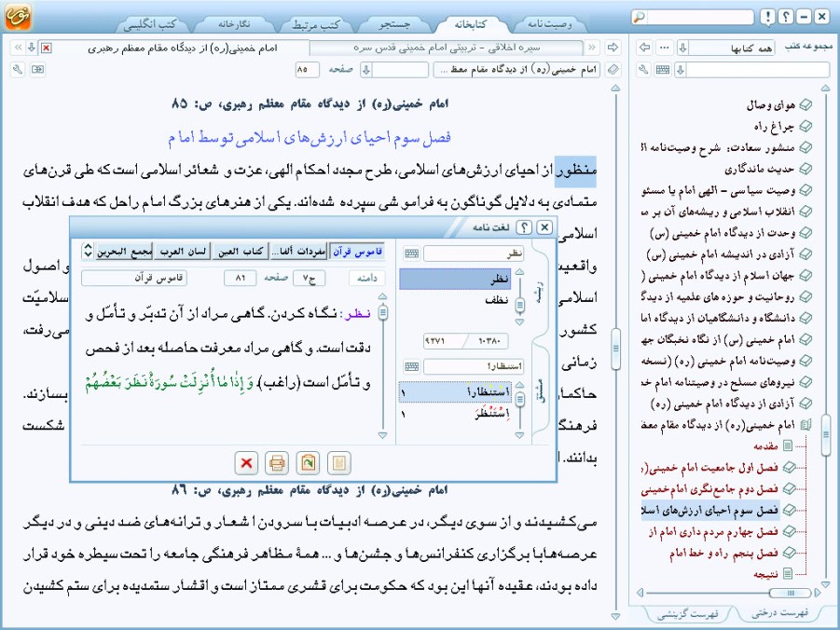Select the مجمع البحرین dictionary tab

(124, 252)
